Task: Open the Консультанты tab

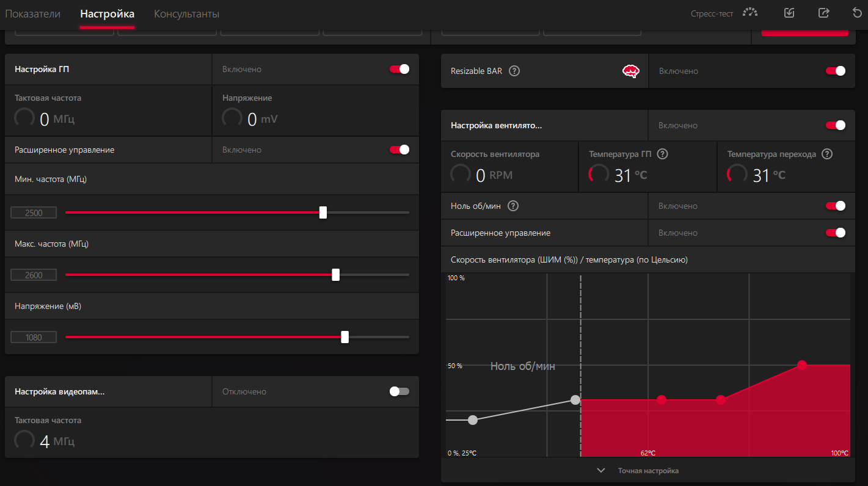Action: pyautogui.click(x=186, y=13)
